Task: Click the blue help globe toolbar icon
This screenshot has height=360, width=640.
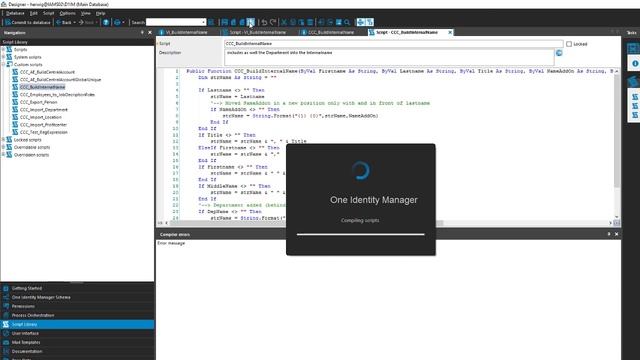Action: pyautogui.click(x=106, y=22)
